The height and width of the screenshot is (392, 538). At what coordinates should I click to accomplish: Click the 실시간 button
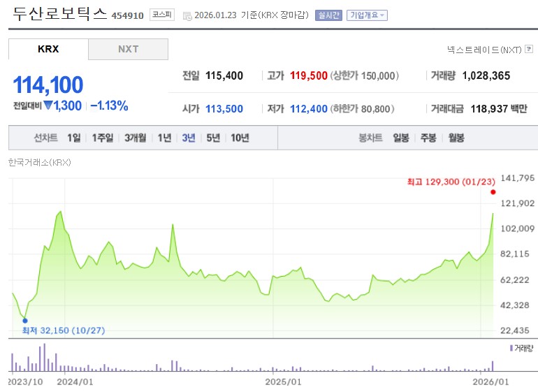pos(328,15)
